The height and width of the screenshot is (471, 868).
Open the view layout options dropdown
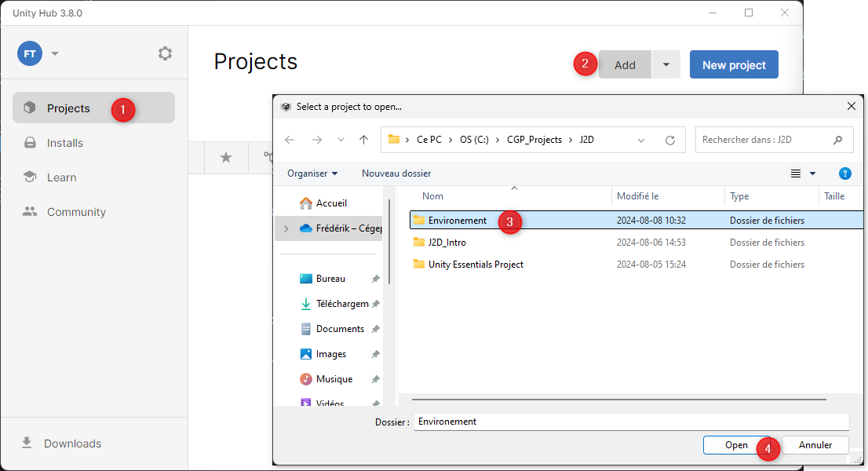point(812,173)
